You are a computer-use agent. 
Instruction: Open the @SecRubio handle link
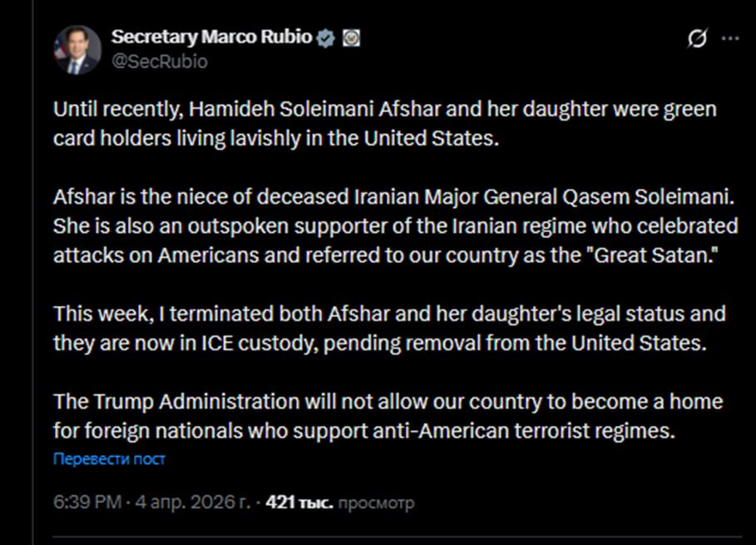159,62
